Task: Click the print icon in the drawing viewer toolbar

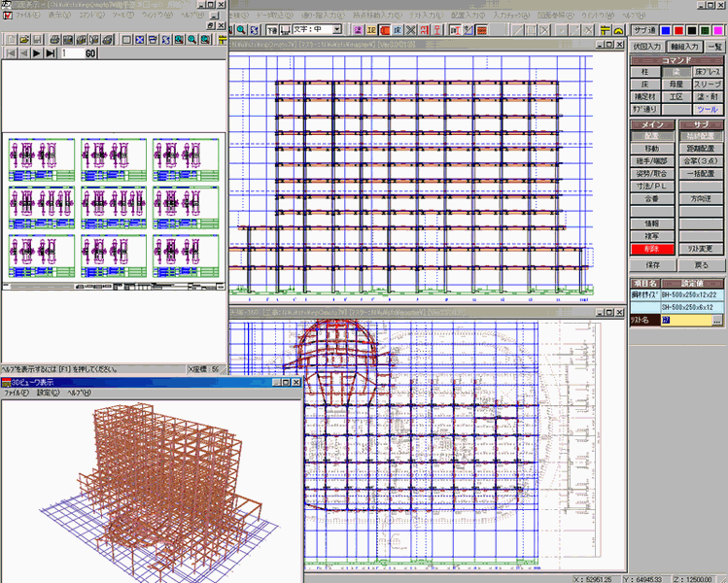Action: [x=55, y=39]
